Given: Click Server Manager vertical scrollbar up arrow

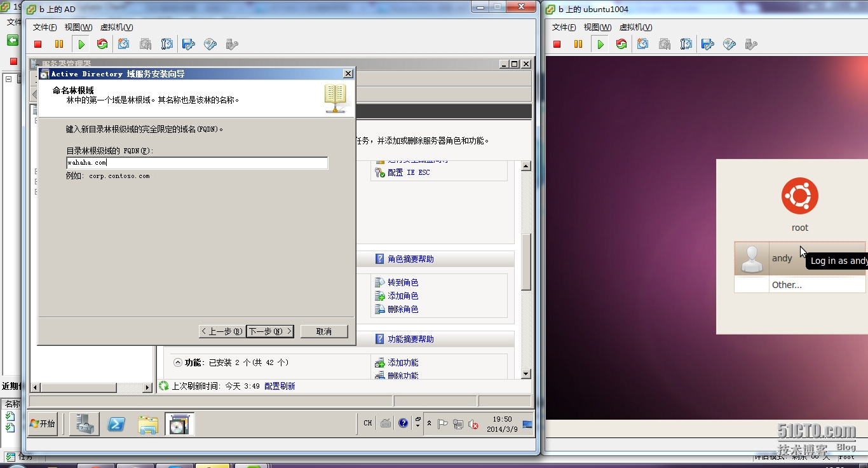Looking at the screenshot, I should tap(526, 166).
